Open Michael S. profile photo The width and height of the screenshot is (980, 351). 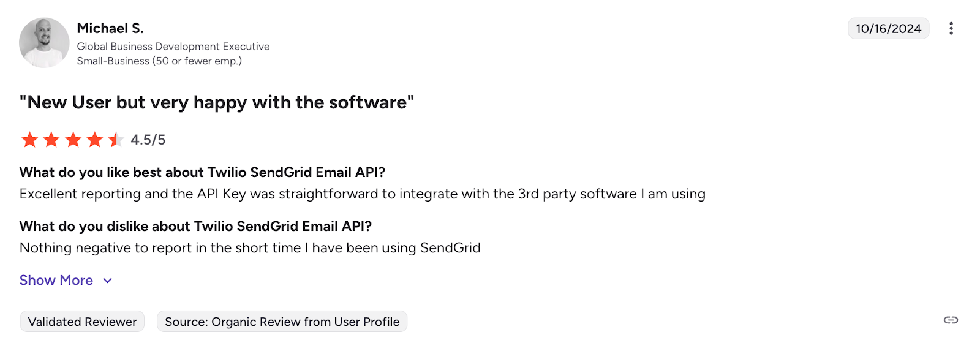[44, 43]
